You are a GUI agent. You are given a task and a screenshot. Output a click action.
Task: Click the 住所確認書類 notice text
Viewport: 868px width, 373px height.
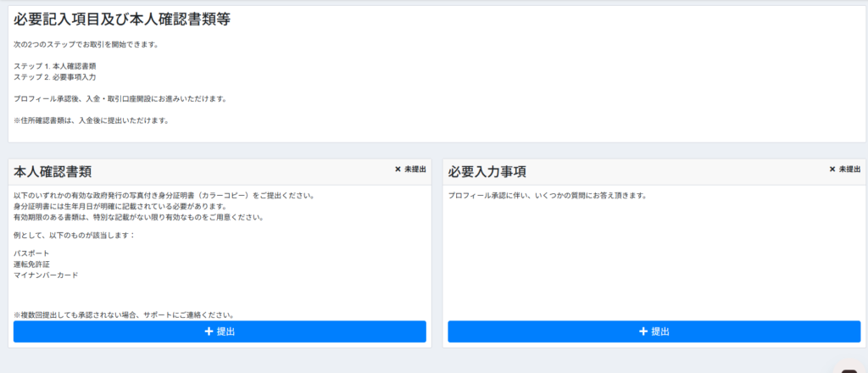92,120
